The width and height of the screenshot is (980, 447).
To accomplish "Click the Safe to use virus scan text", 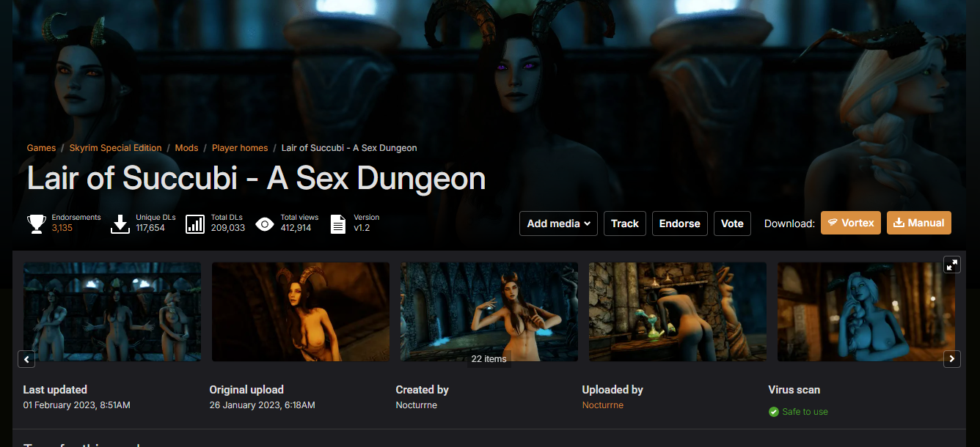I will coord(805,412).
